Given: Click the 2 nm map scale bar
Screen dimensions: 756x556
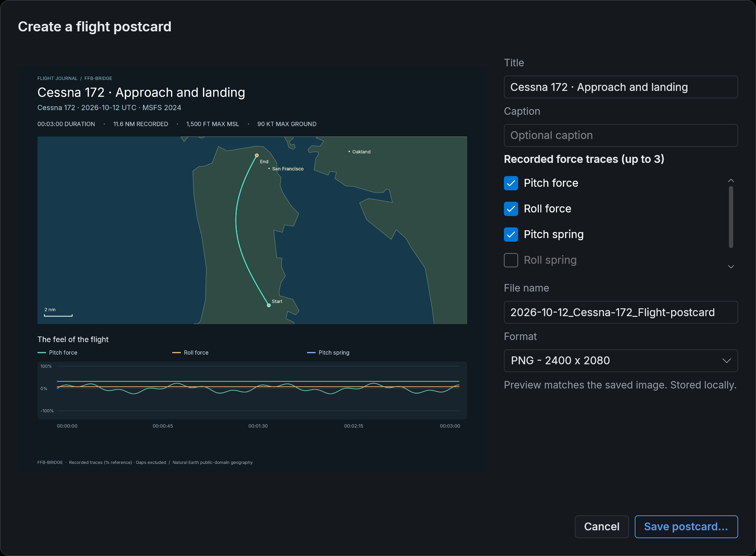Looking at the screenshot, I should pyautogui.click(x=58, y=315).
